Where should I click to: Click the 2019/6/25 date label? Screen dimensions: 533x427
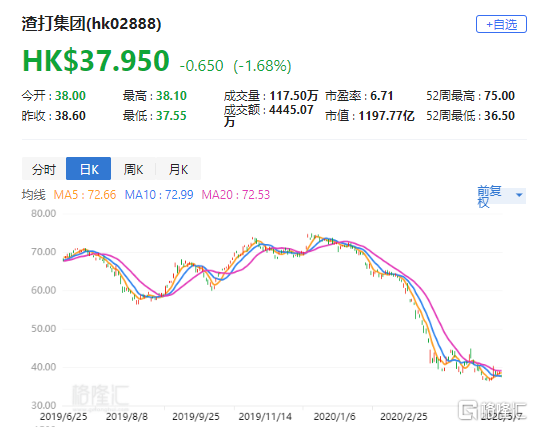click(64, 417)
